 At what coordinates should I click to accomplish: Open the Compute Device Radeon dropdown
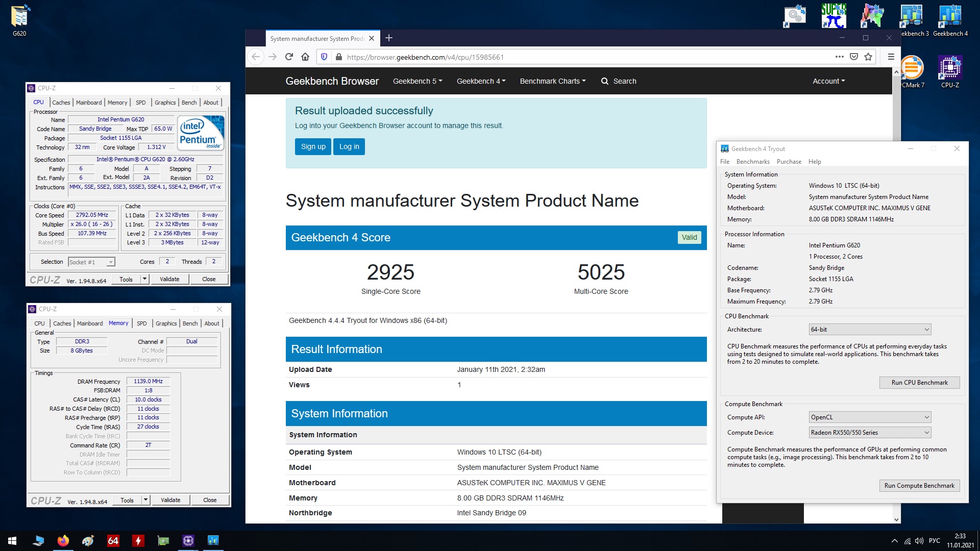click(870, 433)
